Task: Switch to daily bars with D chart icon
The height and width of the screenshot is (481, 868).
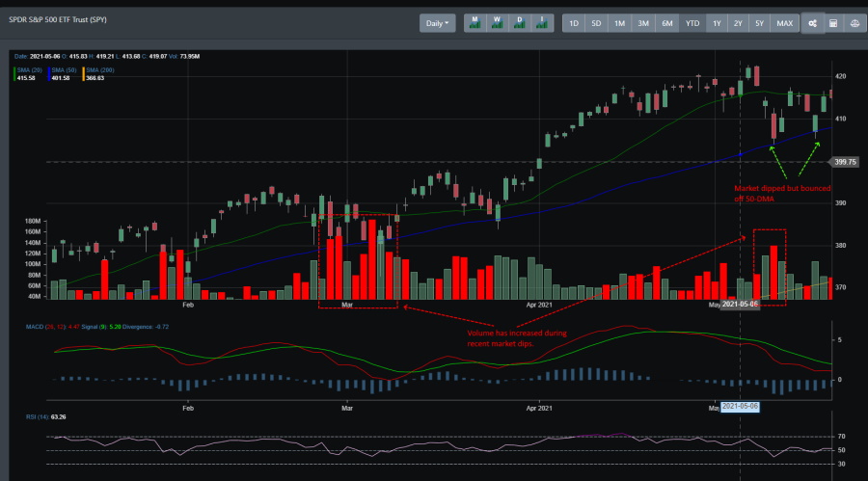Action: 519,23
